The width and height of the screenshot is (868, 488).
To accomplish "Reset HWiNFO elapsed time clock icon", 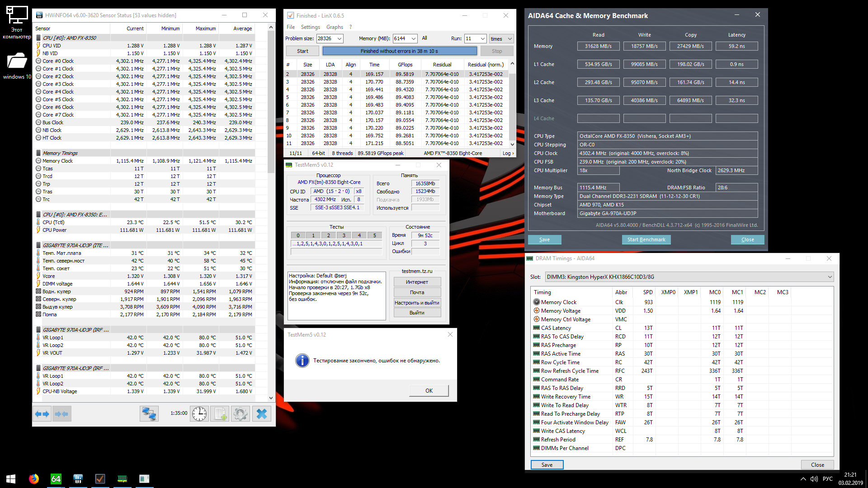I will pos(199,414).
